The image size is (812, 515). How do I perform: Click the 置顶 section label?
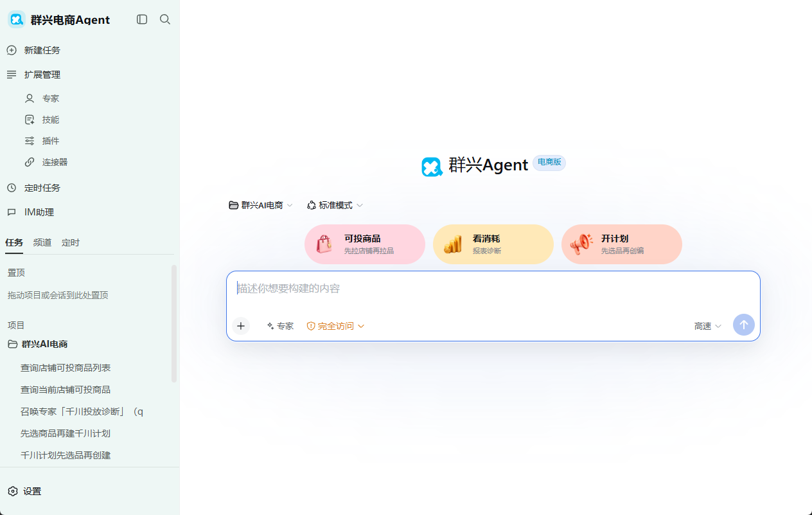click(16, 273)
